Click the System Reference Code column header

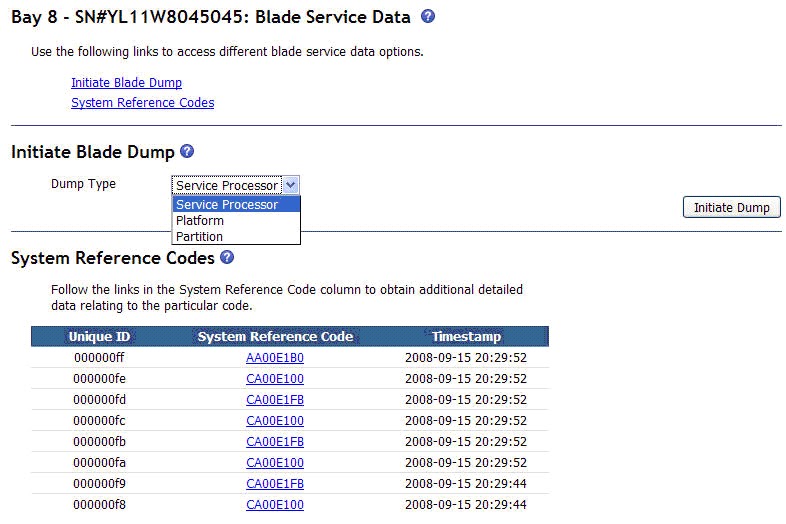point(275,336)
